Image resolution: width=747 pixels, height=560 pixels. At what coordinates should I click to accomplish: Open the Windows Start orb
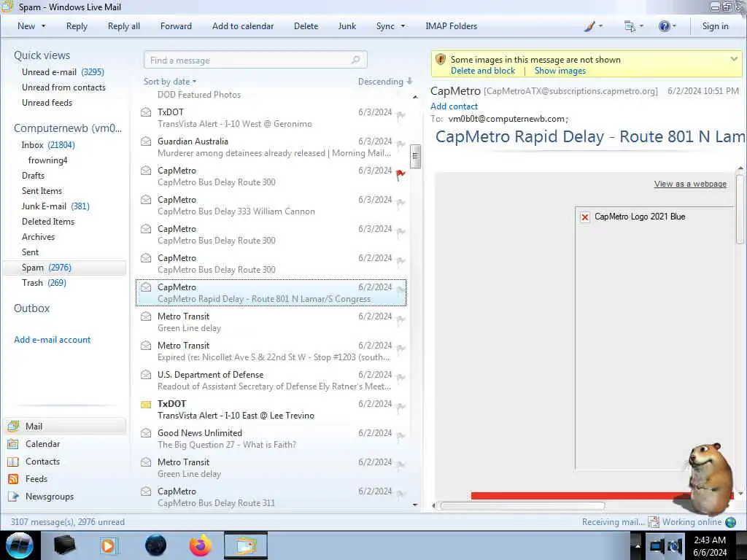(20, 545)
